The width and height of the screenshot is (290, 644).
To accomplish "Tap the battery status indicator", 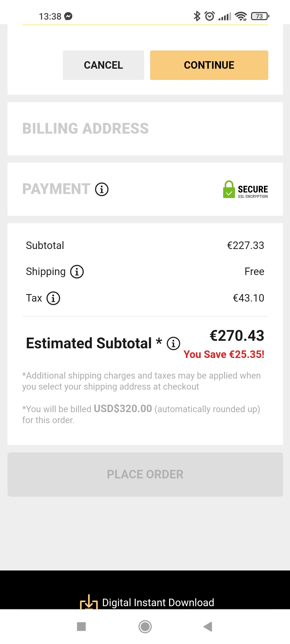I will 260,16.
